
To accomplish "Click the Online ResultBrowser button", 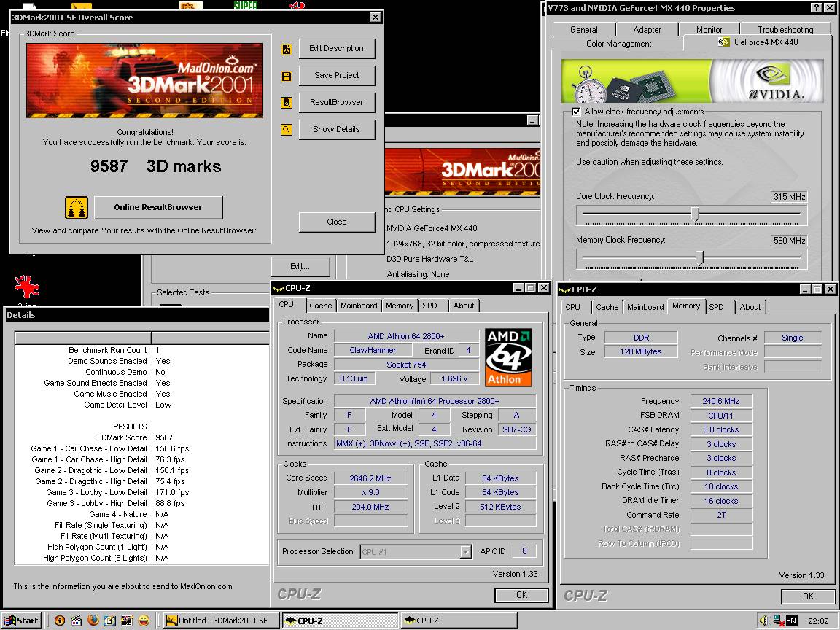I will click(x=158, y=207).
